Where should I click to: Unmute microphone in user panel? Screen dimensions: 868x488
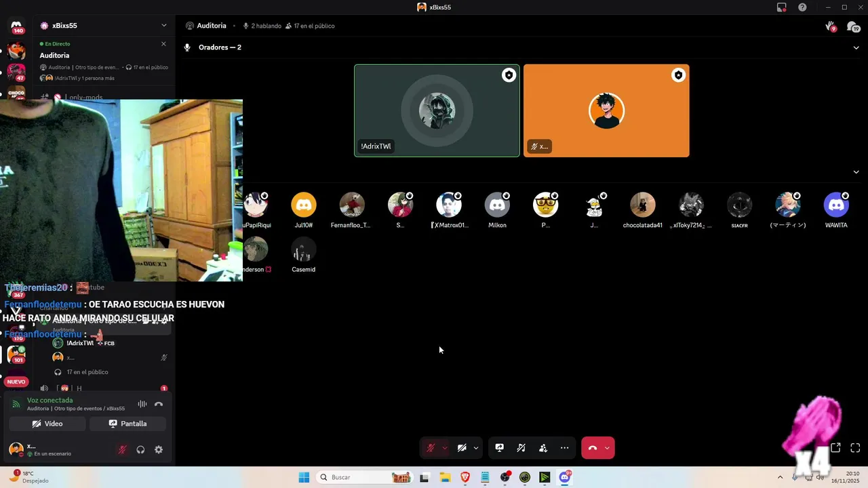point(122,449)
